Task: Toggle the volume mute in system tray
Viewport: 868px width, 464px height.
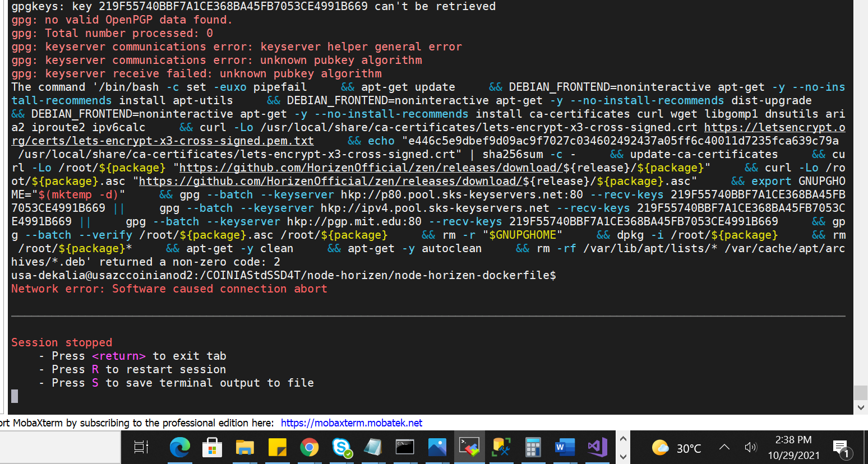Action: pos(751,447)
